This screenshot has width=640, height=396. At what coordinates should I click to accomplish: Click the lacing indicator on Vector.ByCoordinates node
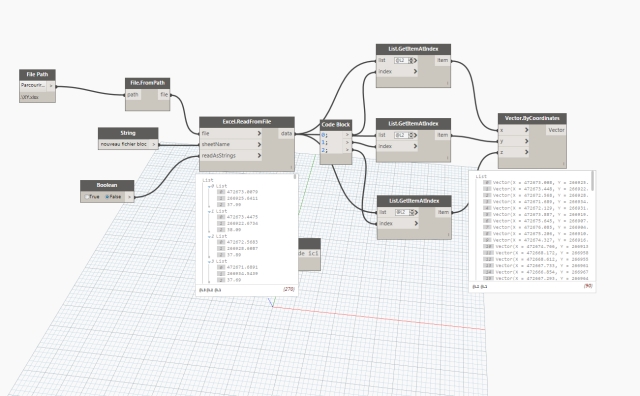[x=564, y=164]
